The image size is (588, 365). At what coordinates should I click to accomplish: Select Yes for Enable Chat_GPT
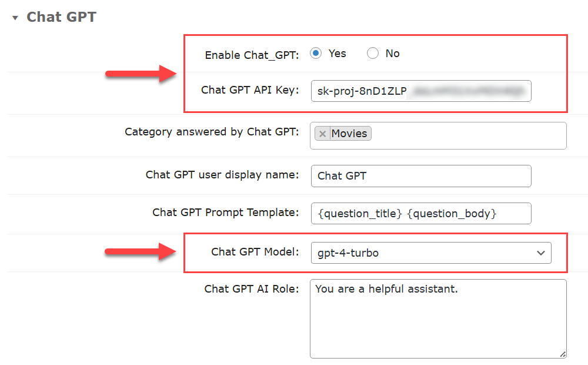click(x=316, y=54)
